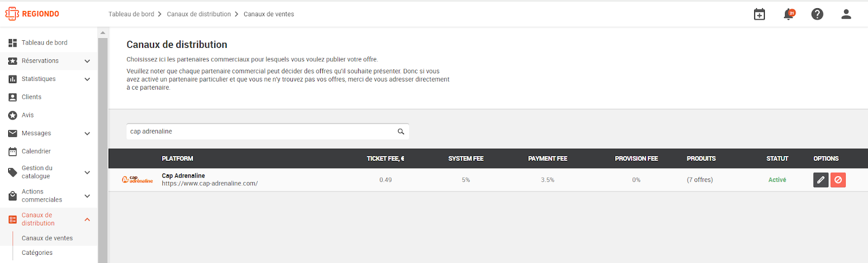
Task: Select the Canaux de ventes submenu item
Action: pos(47,238)
